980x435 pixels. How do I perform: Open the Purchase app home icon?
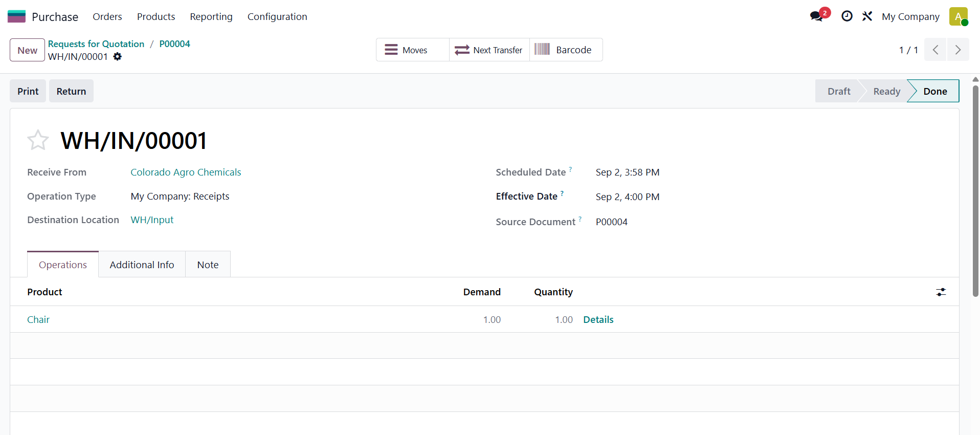16,16
